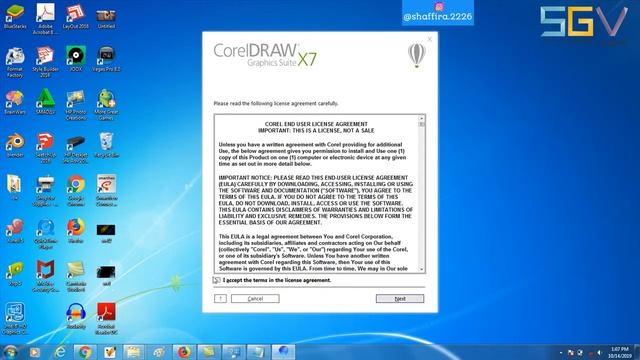This screenshot has width=640, height=360.
Task: Click license scrollbar up arrow
Action: 422,118
